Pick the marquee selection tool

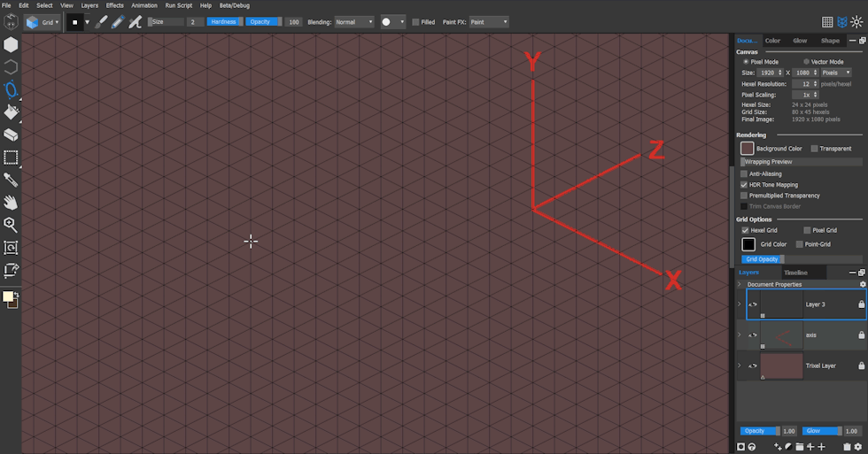point(12,158)
